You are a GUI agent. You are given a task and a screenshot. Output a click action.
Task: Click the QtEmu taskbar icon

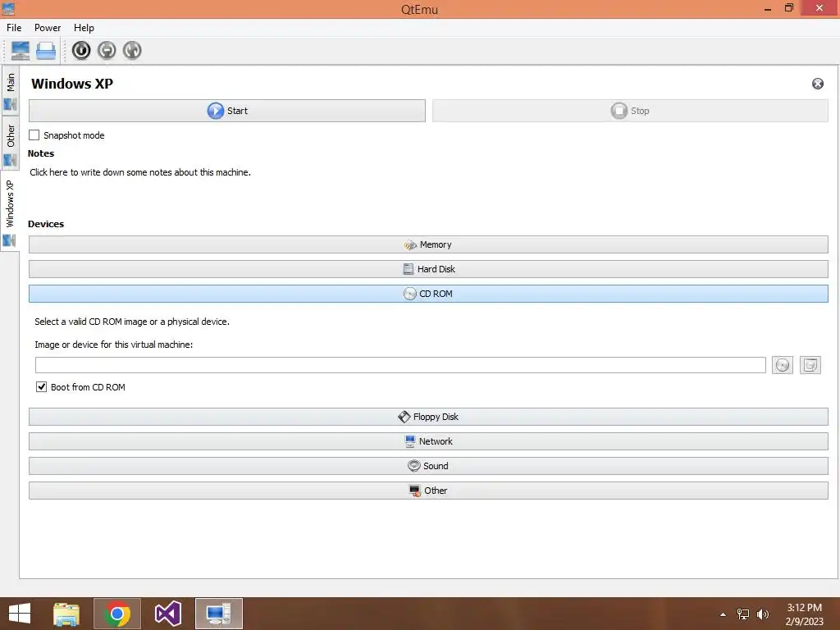tap(218, 614)
